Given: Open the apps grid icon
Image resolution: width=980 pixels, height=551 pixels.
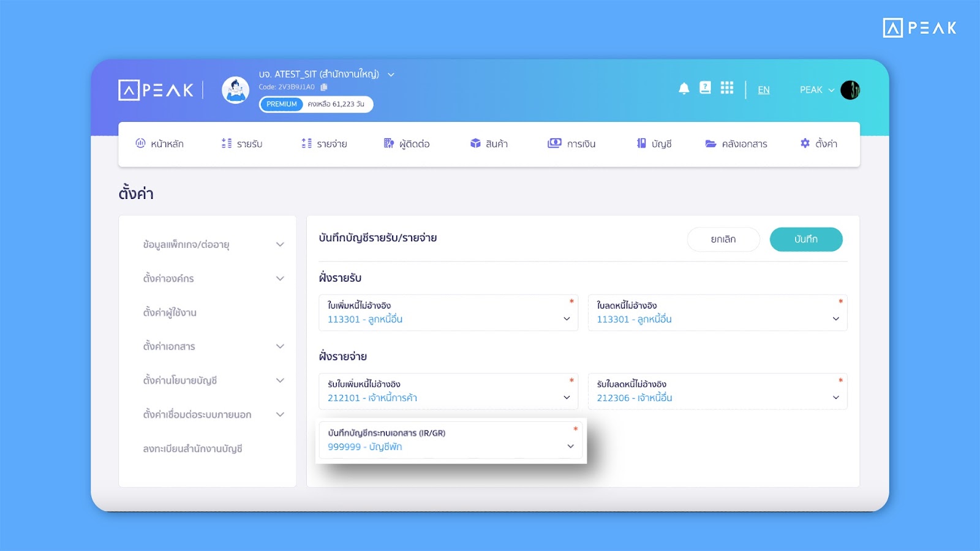Looking at the screenshot, I should coord(726,88).
